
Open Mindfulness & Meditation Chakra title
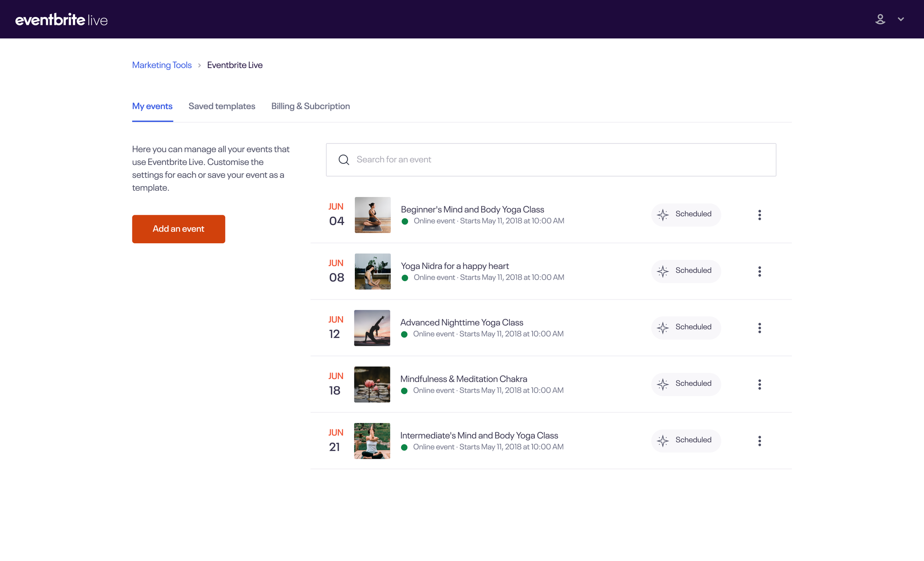click(x=463, y=379)
